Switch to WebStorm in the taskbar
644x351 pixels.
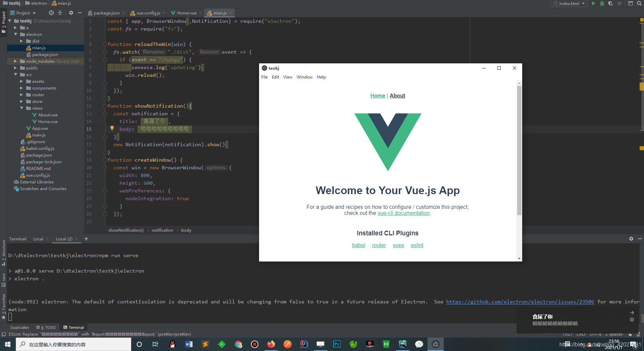point(402,344)
